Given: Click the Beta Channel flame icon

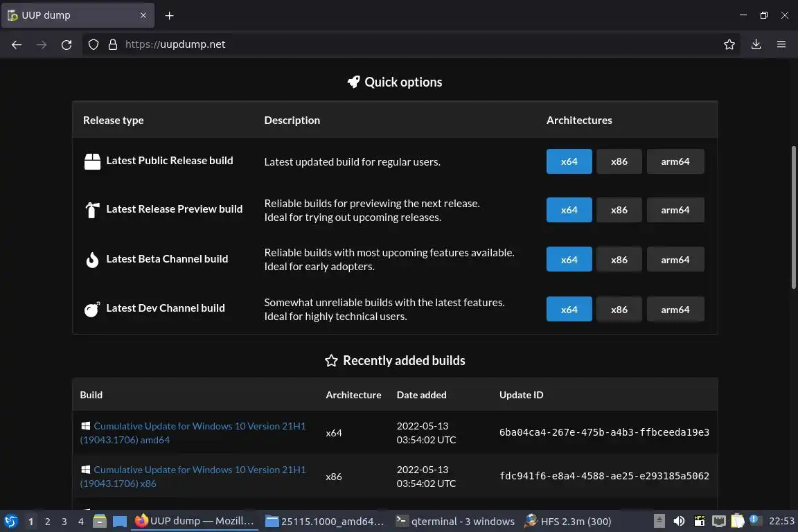Looking at the screenshot, I should click(92, 260).
